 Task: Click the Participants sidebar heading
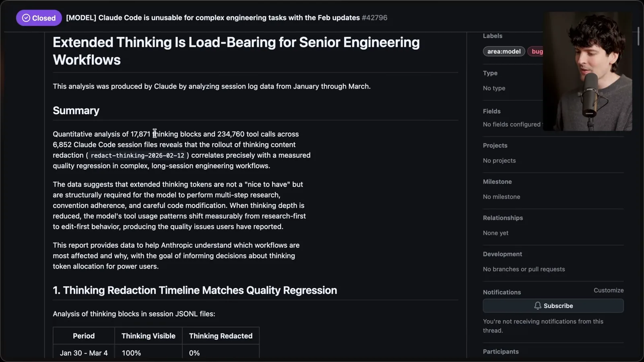pyautogui.click(x=501, y=352)
